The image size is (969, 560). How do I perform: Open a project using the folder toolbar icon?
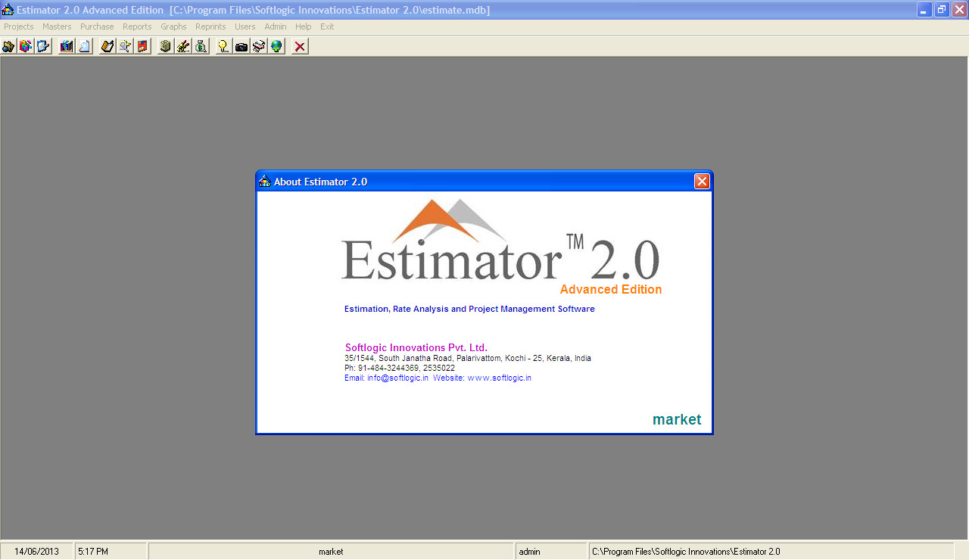[8, 46]
